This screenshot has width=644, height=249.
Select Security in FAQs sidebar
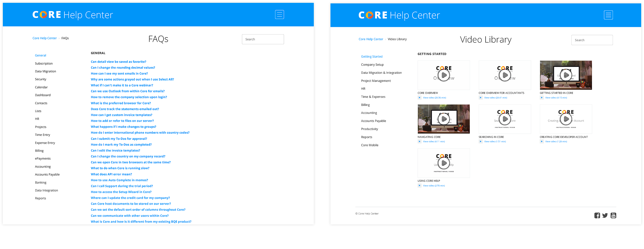[40, 79]
